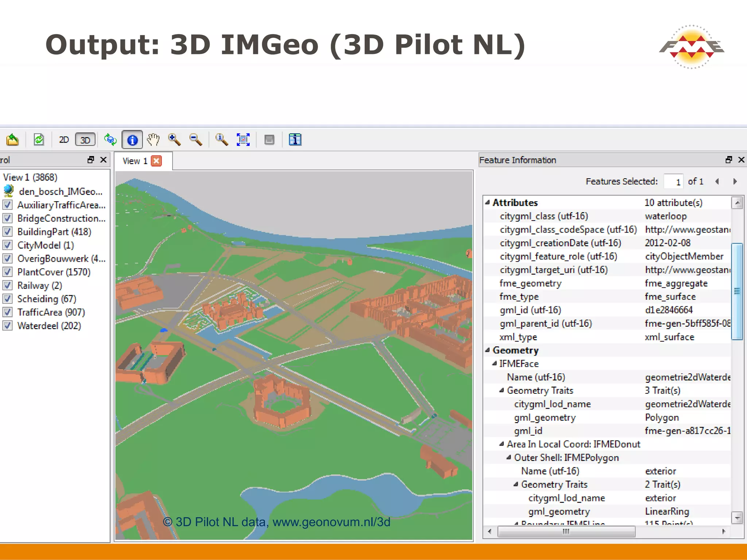Toggle TrafficArea (907) layer checkbox
Screen dimensions: 747x560
(x=8, y=312)
